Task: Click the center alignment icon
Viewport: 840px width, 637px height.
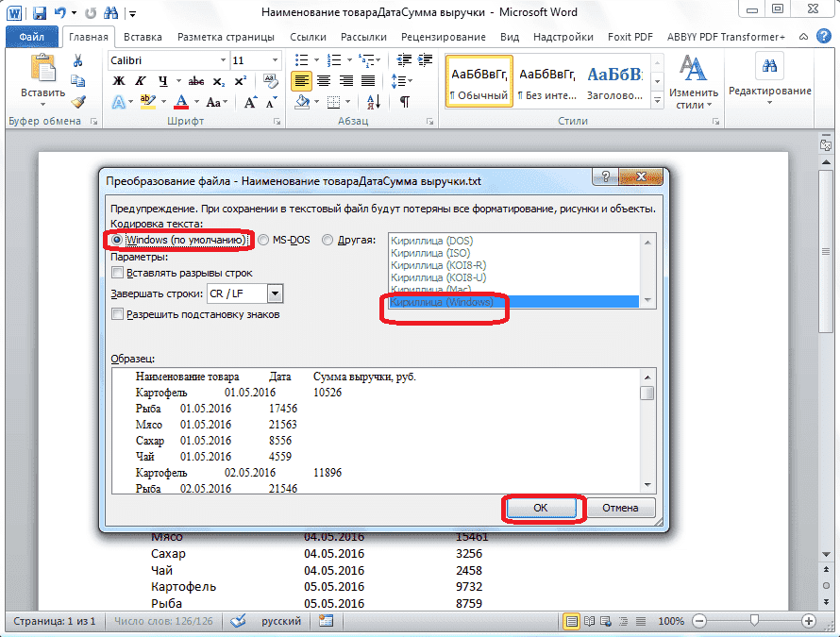Action: point(324,81)
